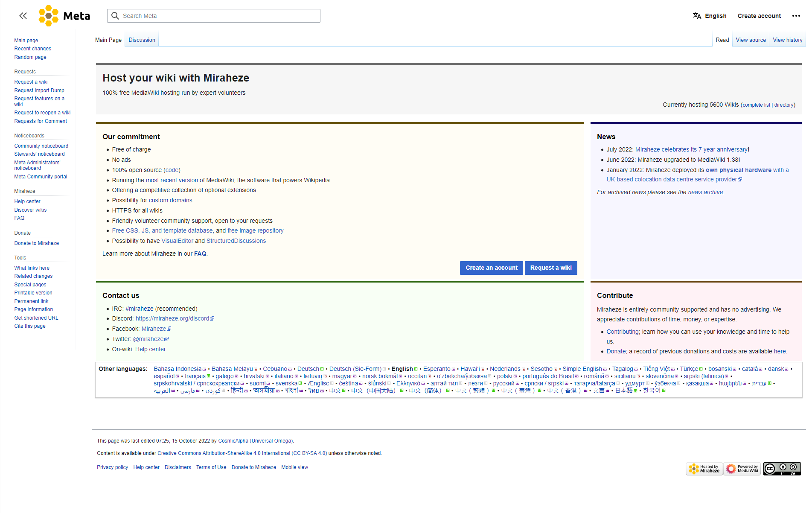Screen dimensions: 812x513
Task: Click the Creative Commons BY-SA badge
Action: (x=782, y=469)
